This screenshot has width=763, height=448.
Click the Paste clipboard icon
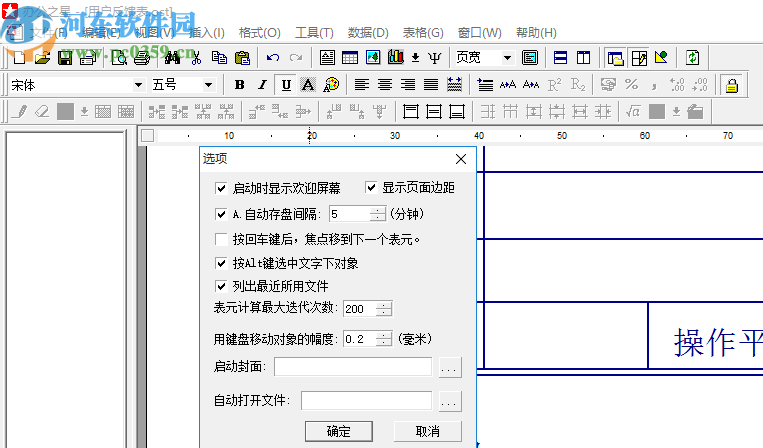242,58
